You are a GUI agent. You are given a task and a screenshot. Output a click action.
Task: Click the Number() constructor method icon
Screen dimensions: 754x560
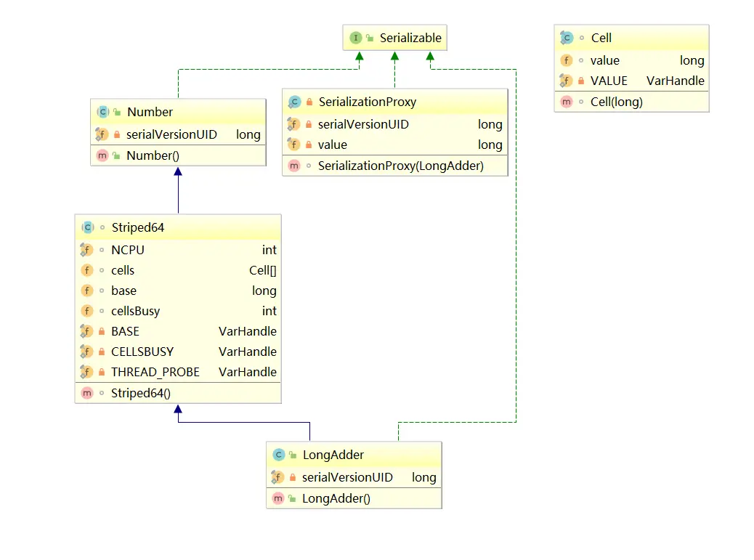click(x=102, y=155)
